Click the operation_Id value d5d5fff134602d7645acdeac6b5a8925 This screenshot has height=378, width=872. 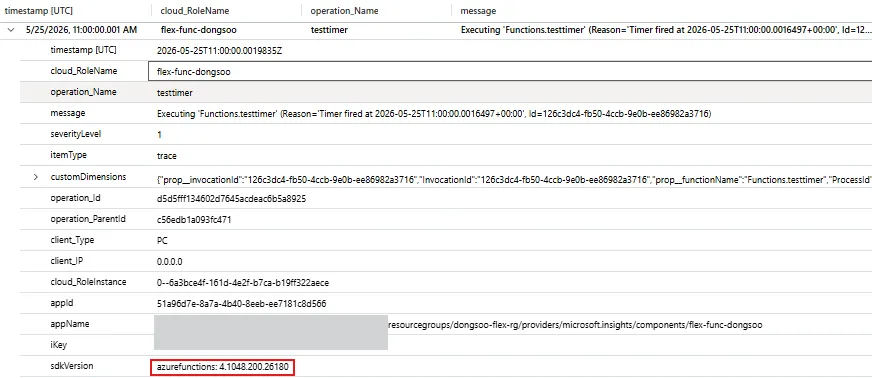231,198
